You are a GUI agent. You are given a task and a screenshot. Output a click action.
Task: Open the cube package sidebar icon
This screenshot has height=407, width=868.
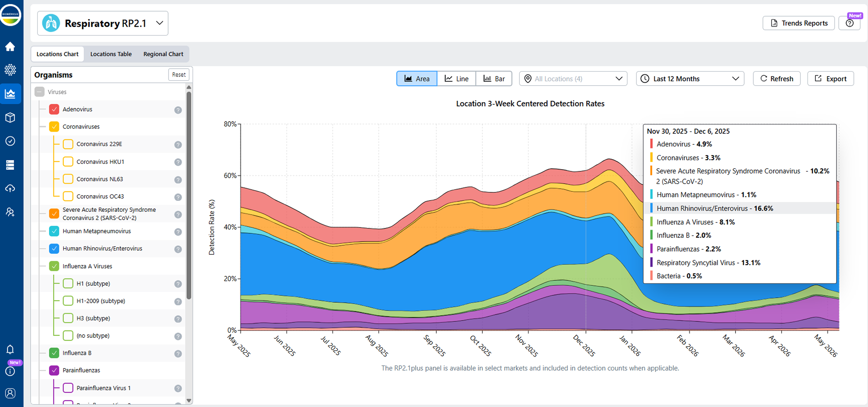[x=10, y=117]
